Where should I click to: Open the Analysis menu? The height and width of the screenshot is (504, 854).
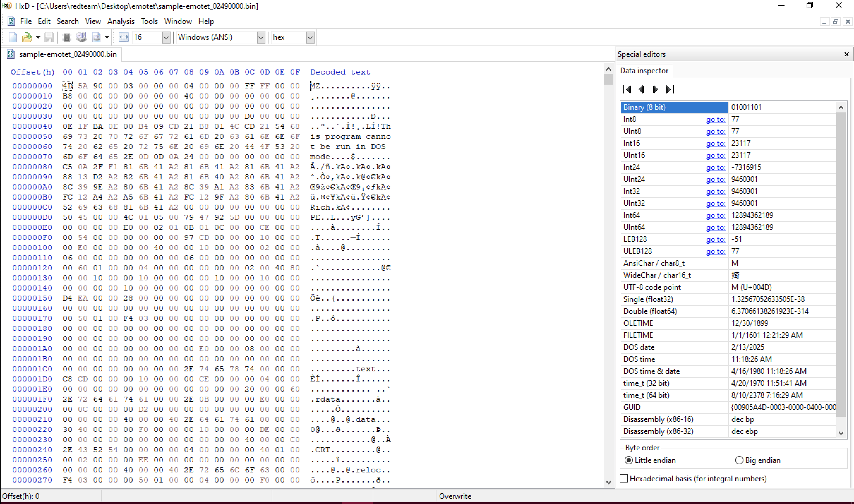point(121,21)
